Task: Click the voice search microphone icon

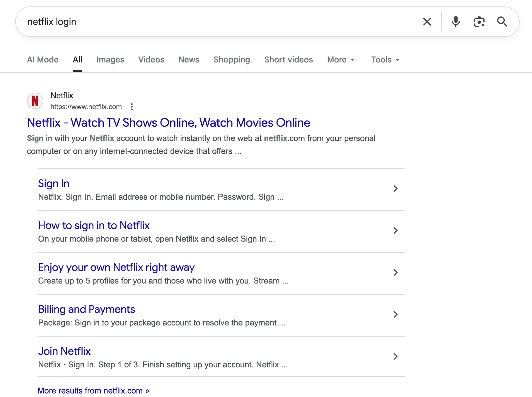Action: (x=456, y=21)
